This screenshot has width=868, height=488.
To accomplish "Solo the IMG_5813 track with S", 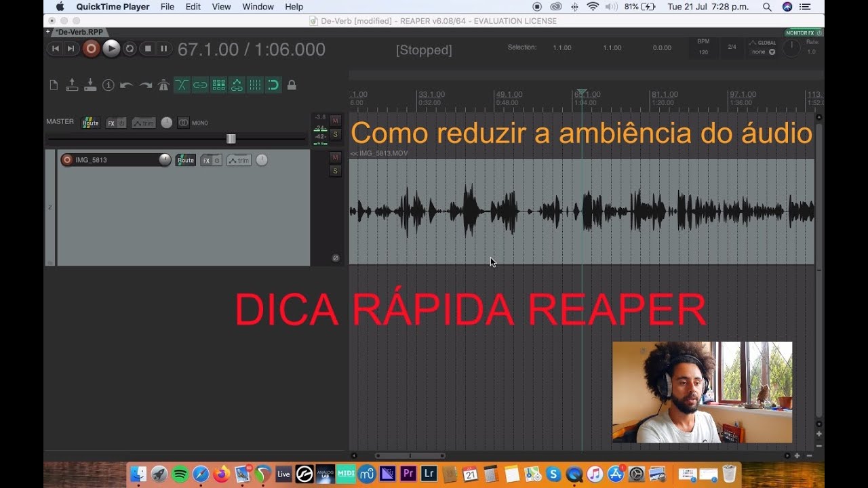I will 335,171.
